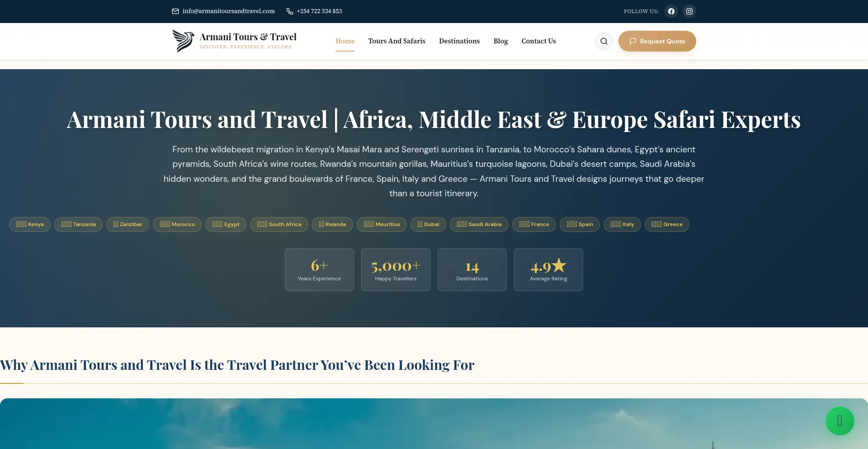
Task: Select the Italy destination chip
Action: click(622, 224)
